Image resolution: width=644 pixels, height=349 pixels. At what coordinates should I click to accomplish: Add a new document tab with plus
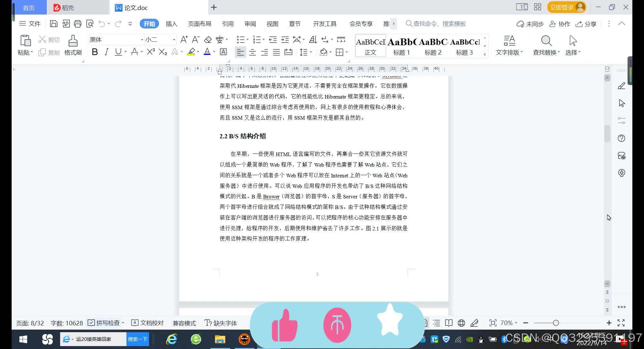(214, 7)
